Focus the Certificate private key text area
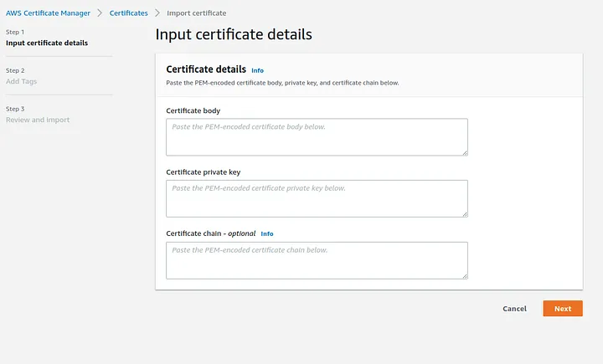 point(317,198)
